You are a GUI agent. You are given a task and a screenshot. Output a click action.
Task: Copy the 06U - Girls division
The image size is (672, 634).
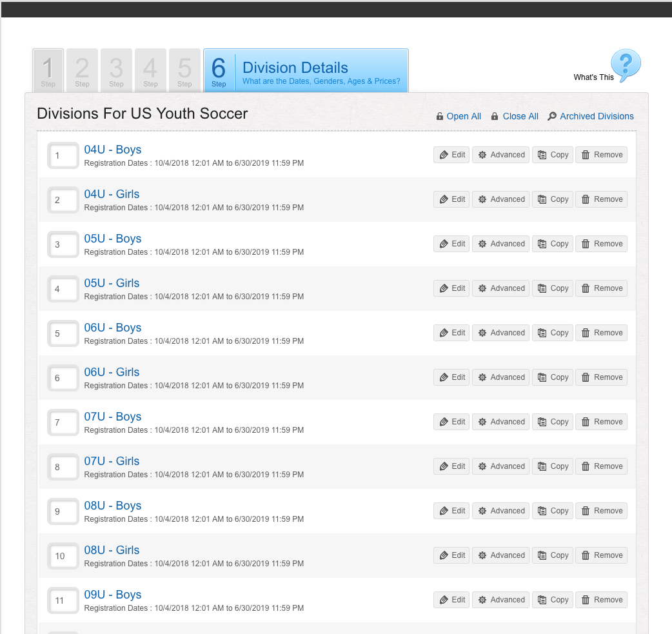[553, 377]
